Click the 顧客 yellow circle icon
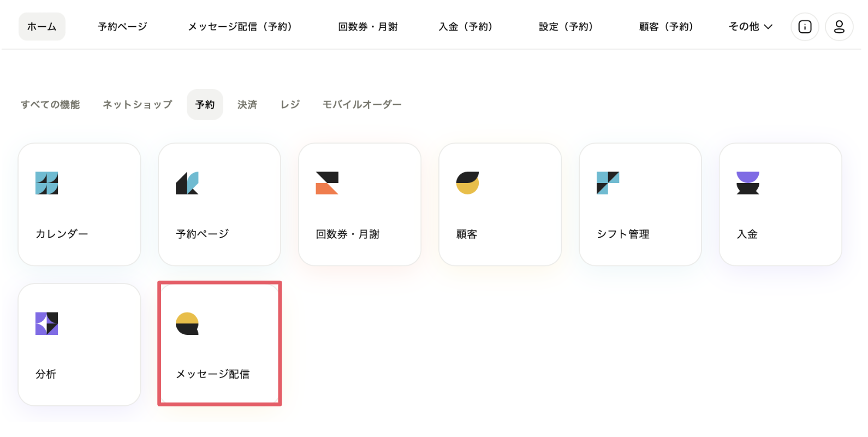The image size is (868, 437). tap(467, 183)
